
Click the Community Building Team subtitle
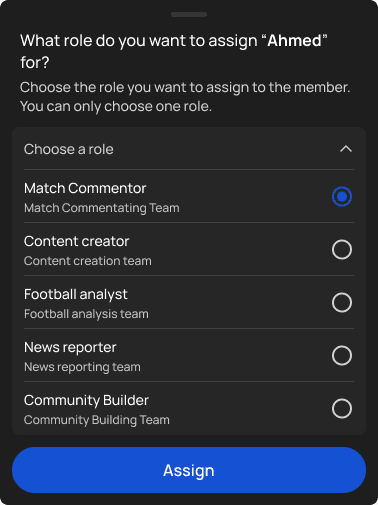(x=97, y=420)
